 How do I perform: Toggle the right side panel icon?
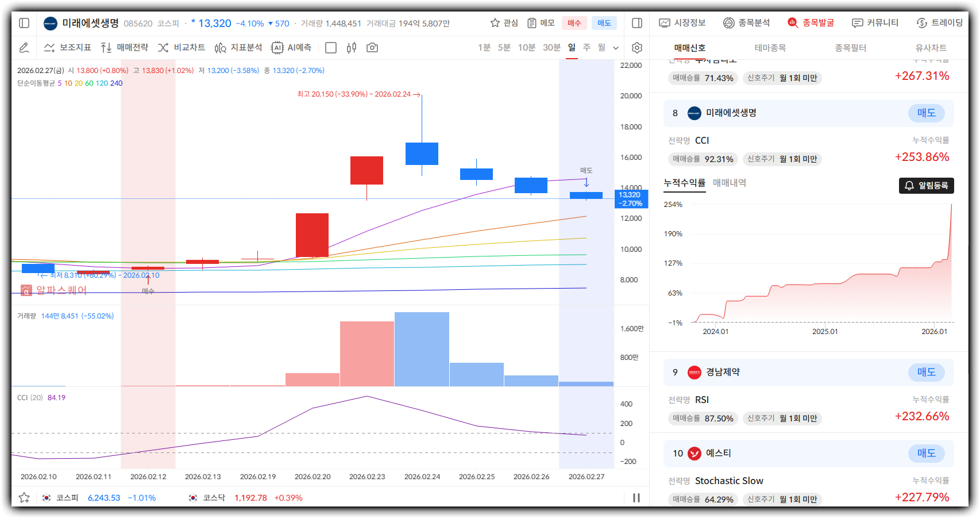(636, 23)
